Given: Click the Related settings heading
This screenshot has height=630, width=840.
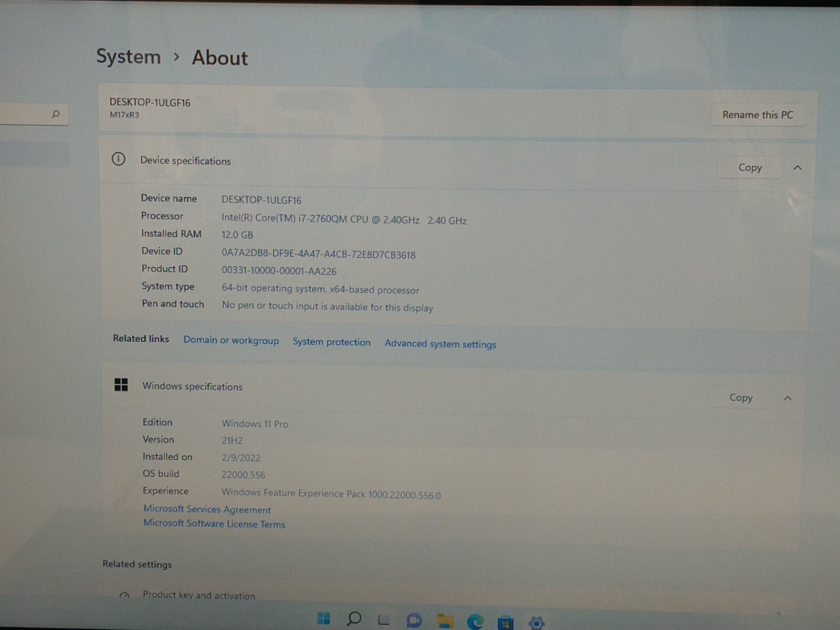Looking at the screenshot, I should point(137,564).
